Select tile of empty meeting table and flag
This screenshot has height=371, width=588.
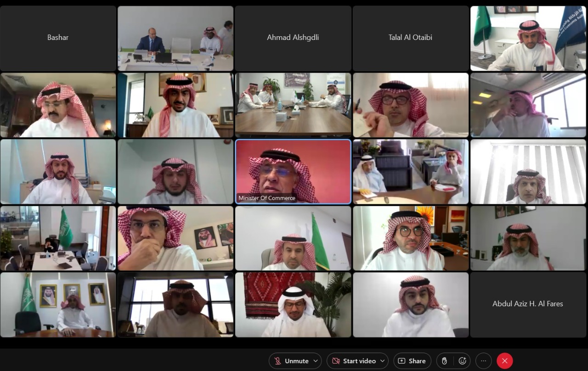[58, 238]
